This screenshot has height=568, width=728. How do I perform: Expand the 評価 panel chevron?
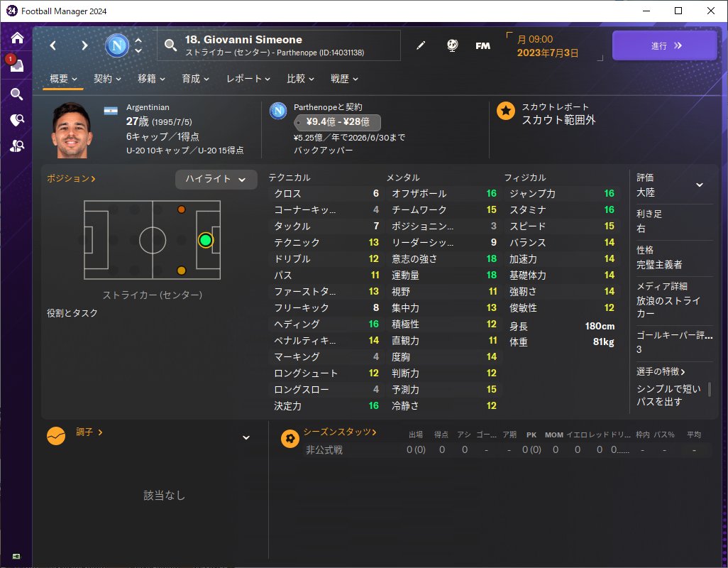[x=700, y=185]
